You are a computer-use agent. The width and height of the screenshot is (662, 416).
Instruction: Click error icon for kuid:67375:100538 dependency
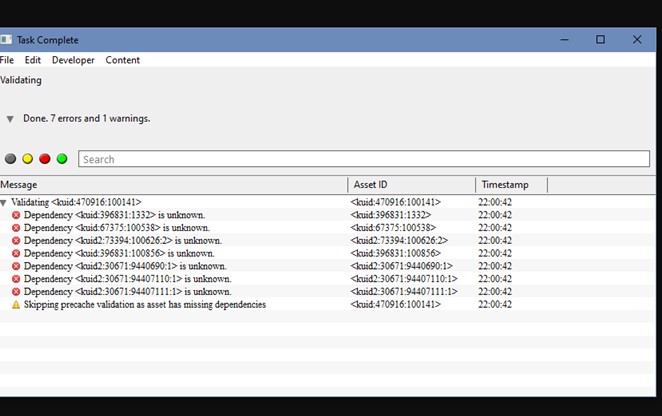16,228
